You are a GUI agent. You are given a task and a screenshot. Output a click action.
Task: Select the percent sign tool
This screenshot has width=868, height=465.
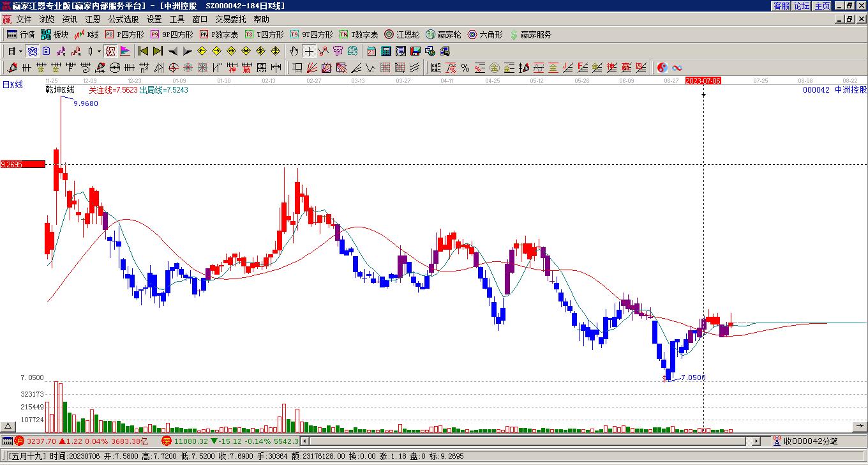point(465,68)
